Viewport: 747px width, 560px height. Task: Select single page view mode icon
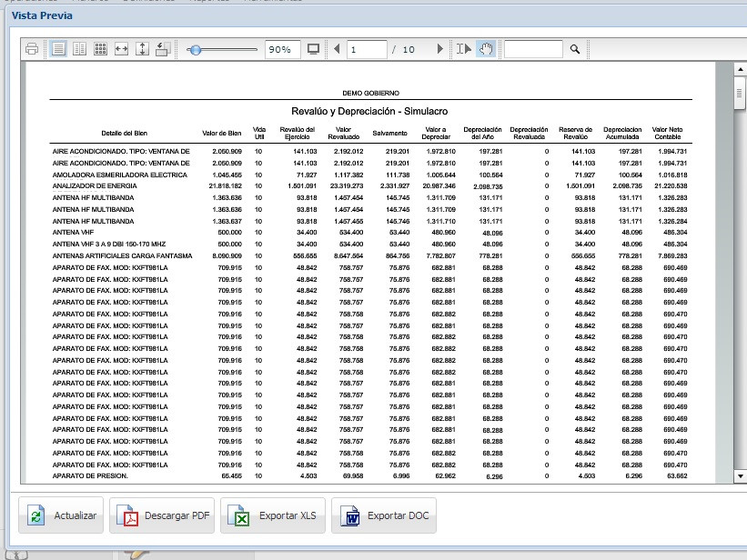(x=58, y=49)
